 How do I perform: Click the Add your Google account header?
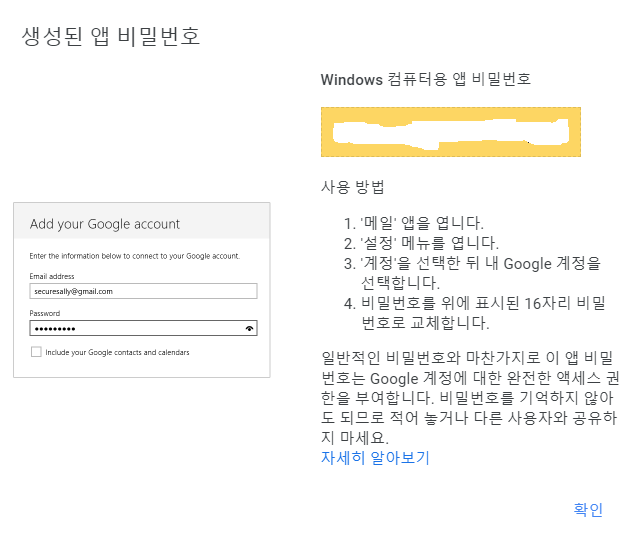(105, 224)
